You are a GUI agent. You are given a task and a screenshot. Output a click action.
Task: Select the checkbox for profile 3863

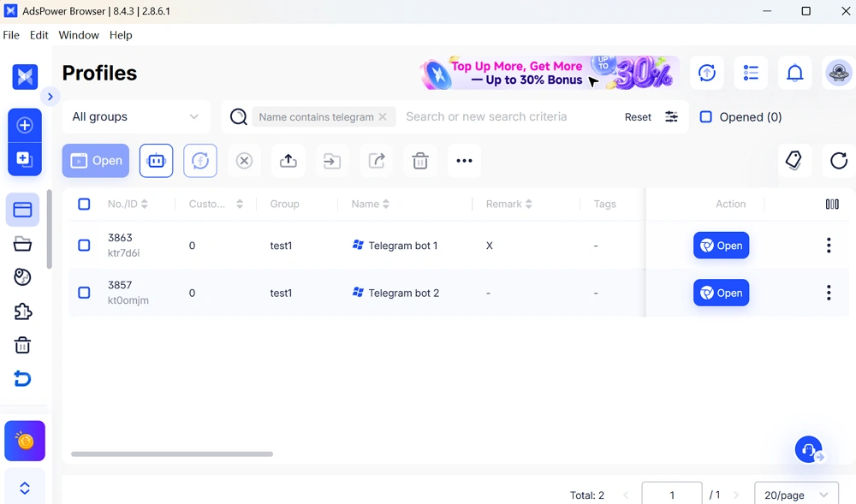click(84, 246)
